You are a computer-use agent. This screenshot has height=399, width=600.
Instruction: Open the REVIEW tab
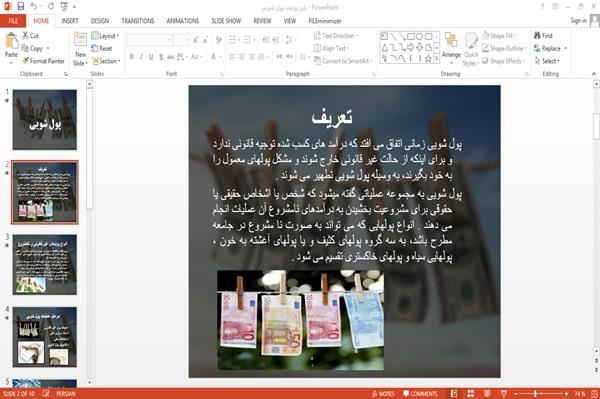[x=262, y=21]
